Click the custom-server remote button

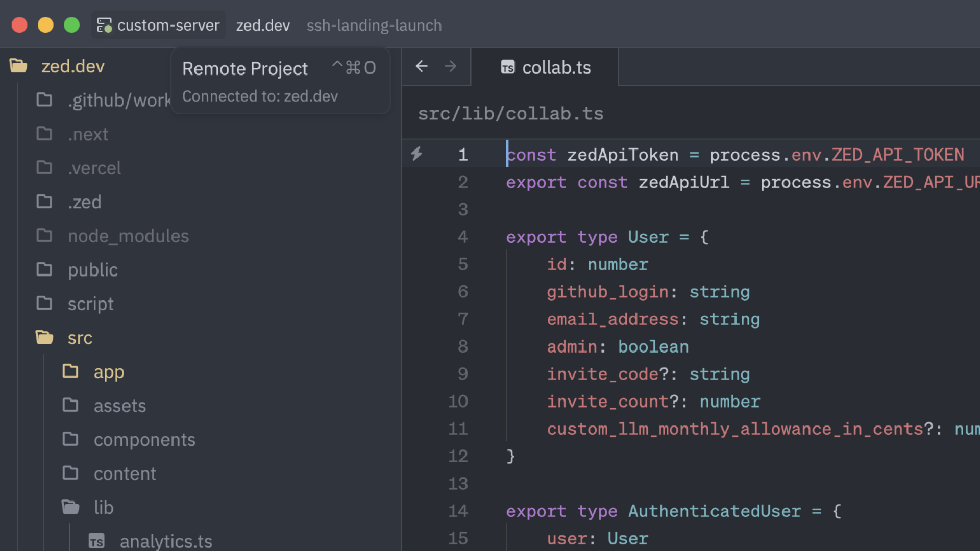168,26
